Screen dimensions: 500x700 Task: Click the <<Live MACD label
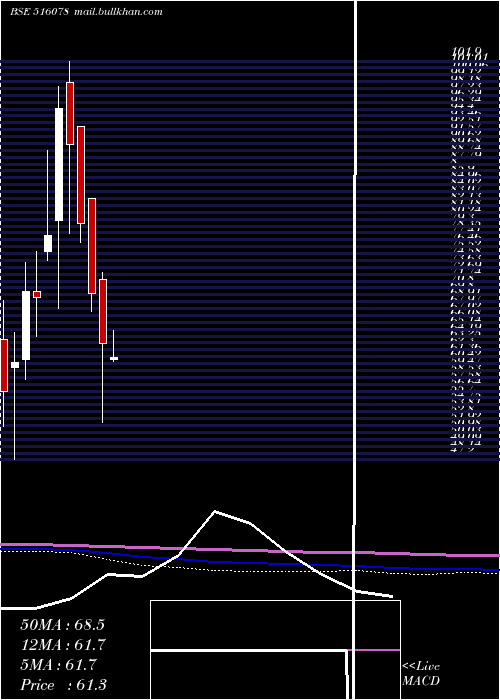coord(421,674)
